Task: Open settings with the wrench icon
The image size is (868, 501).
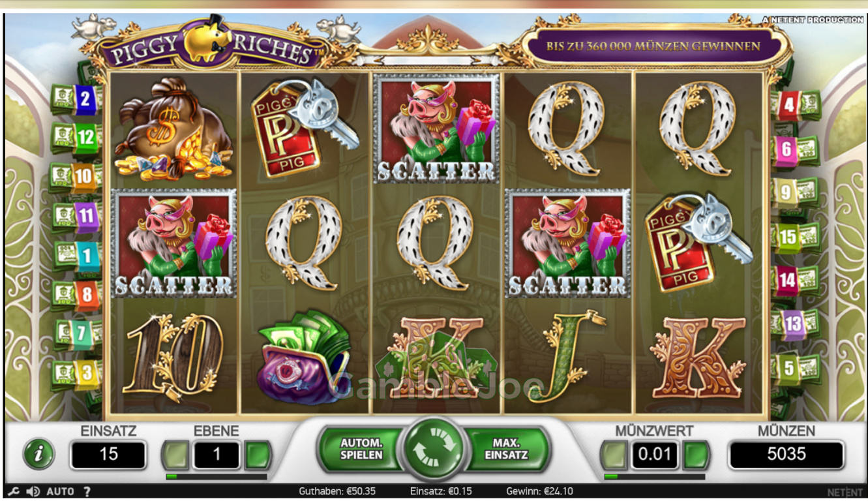Action: [12, 492]
